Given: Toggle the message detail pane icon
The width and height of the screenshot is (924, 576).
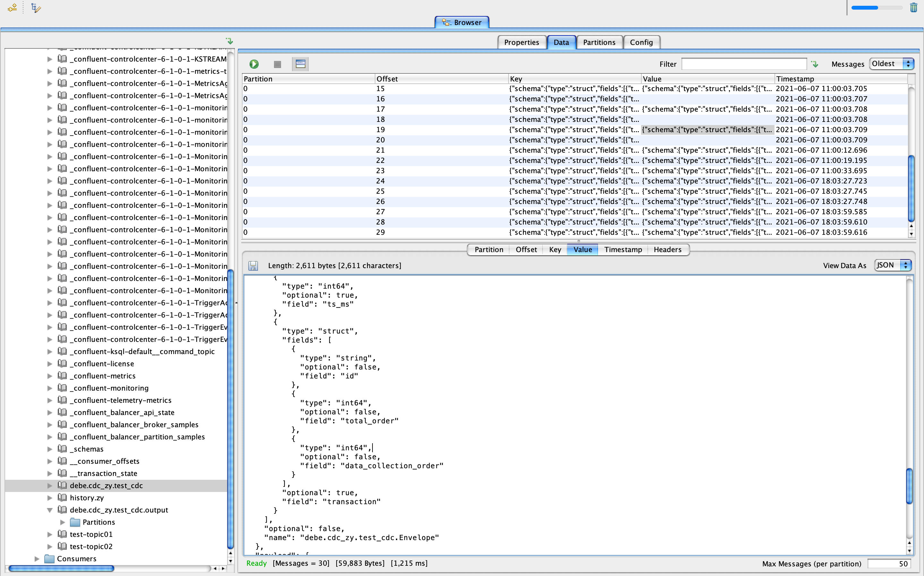Looking at the screenshot, I should 300,64.
